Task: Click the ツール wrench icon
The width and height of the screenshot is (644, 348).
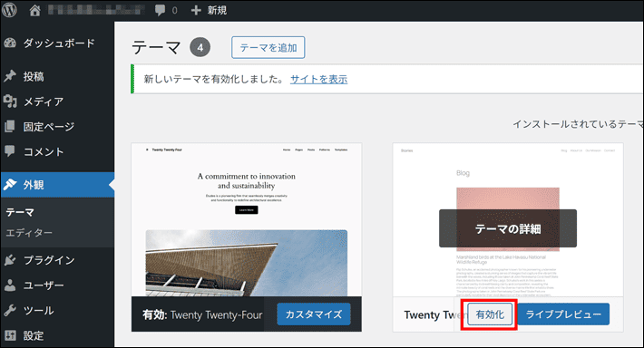Action: [x=10, y=310]
